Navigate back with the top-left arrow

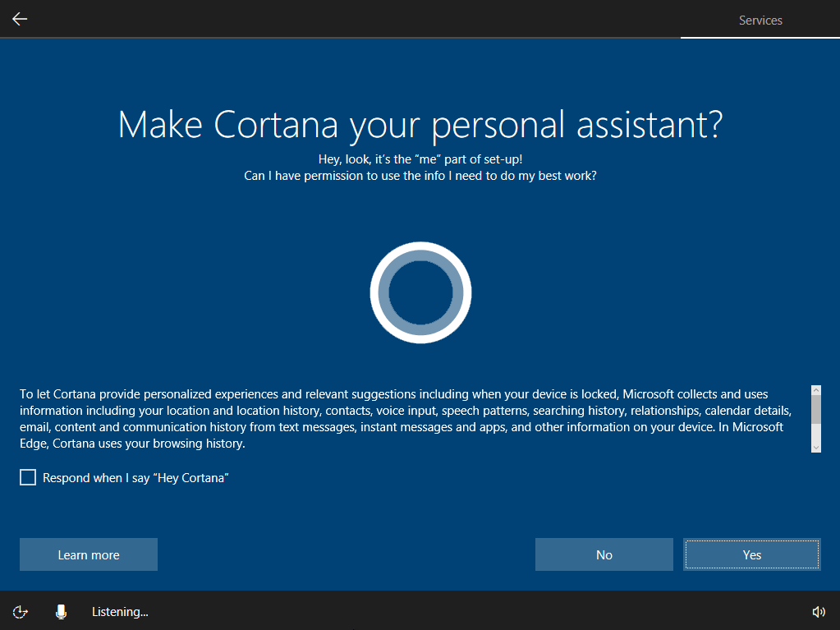point(19,18)
